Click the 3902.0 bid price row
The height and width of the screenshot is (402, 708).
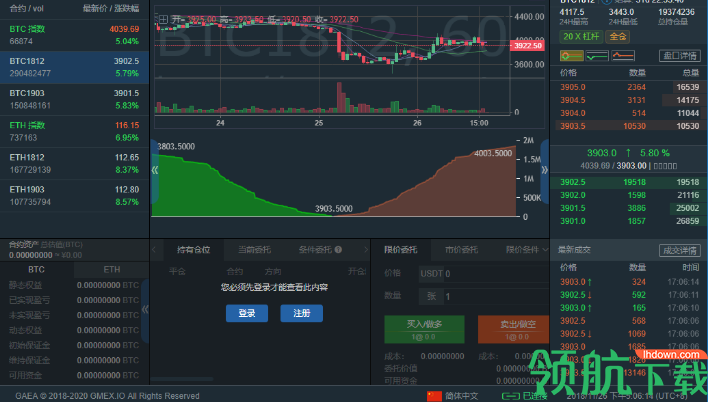pos(629,195)
